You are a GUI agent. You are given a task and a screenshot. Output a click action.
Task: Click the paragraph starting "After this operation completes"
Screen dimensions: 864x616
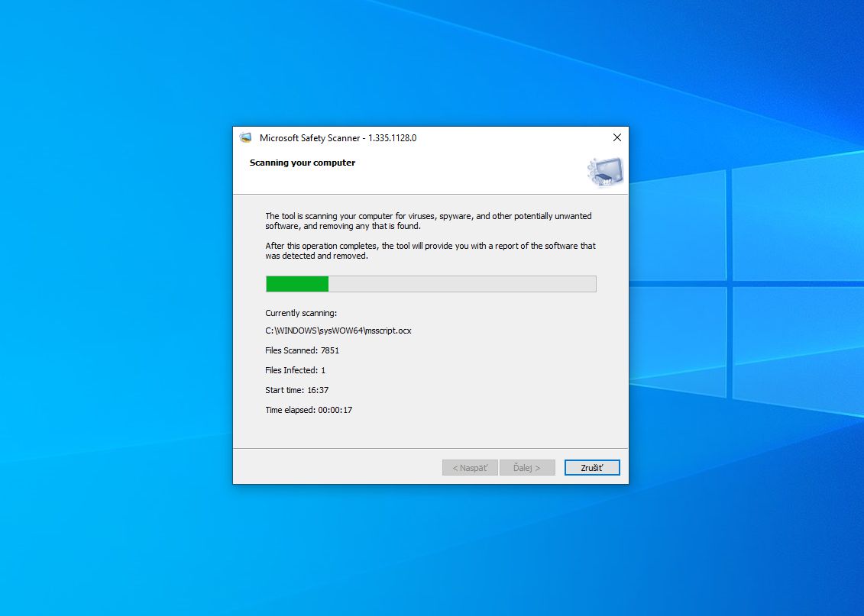point(430,250)
